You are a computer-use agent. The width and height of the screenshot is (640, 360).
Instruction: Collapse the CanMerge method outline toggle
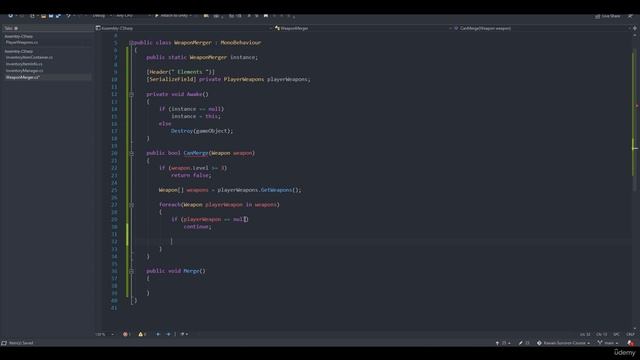(x=131, y=153)
